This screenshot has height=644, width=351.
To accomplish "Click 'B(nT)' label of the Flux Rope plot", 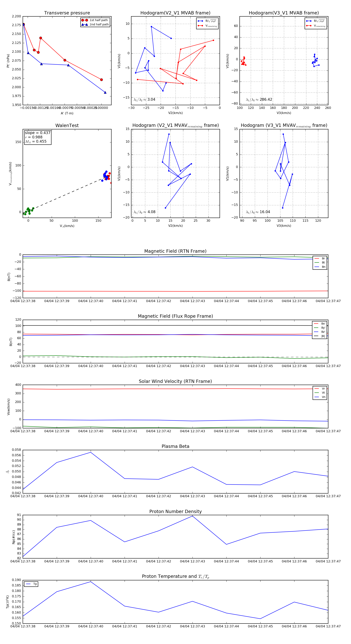I will tap(11, 342).
